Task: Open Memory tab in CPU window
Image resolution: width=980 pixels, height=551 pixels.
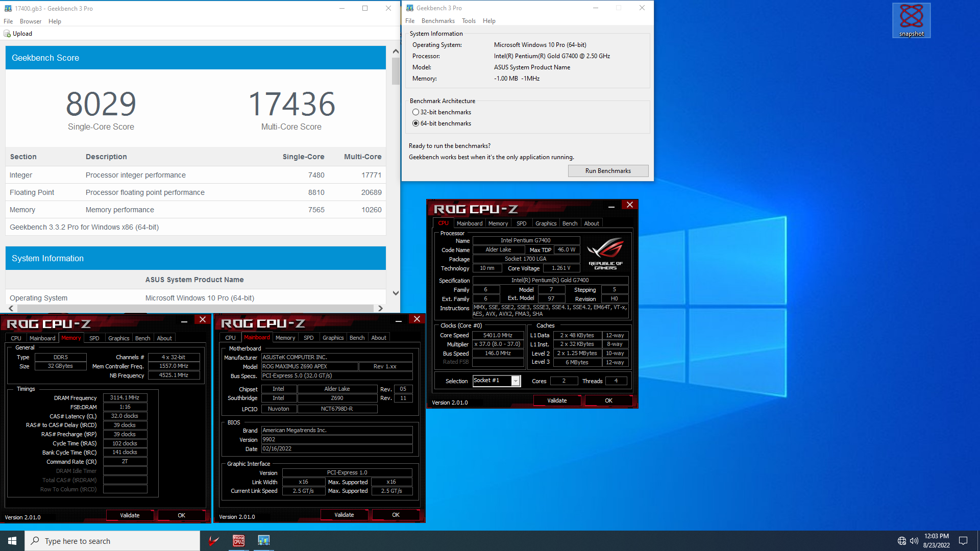Action: pyautogui.click(x=498, y=223)
